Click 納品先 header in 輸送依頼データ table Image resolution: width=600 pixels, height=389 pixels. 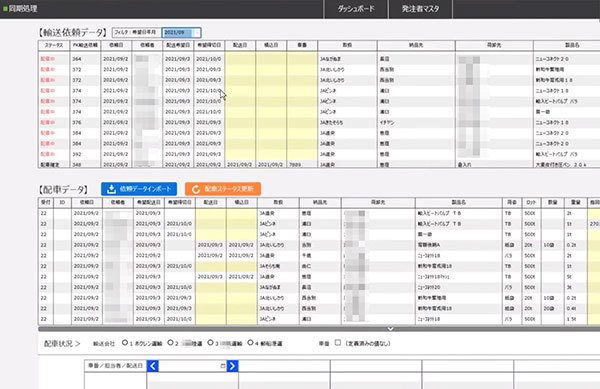[416, 45]
